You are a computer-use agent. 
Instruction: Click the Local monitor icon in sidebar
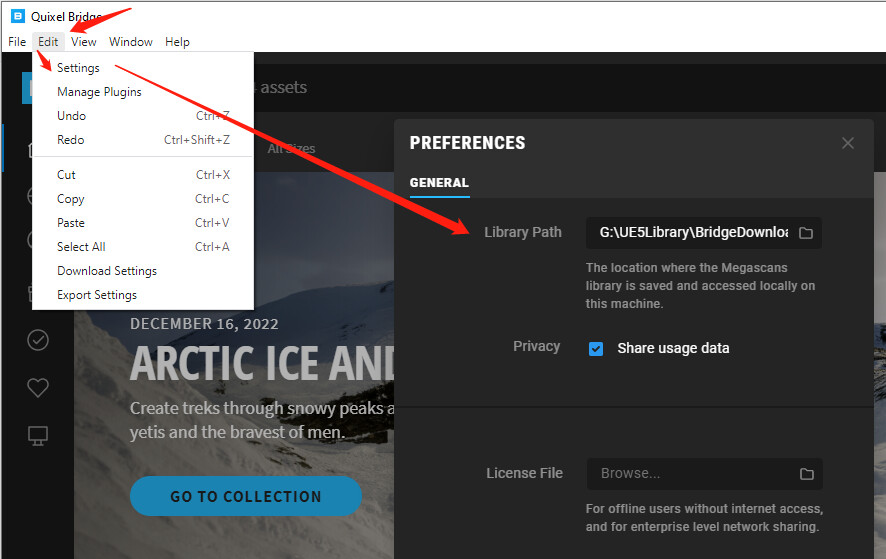38,435
